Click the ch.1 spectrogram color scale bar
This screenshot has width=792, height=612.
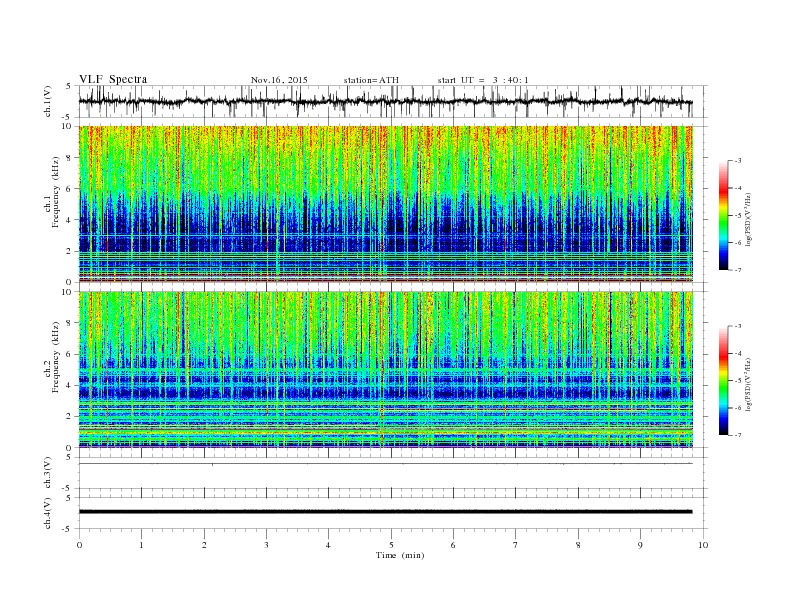[x=724, y=215]
